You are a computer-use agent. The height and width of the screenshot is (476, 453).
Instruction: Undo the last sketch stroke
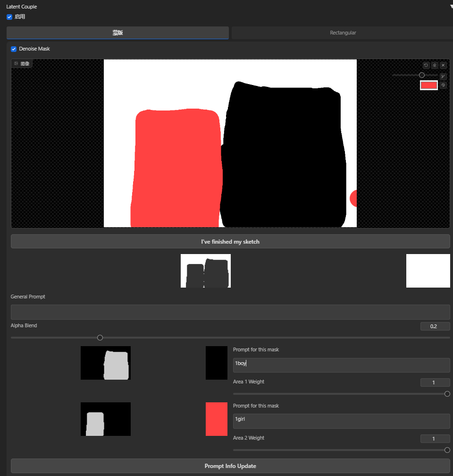[426, 65]
